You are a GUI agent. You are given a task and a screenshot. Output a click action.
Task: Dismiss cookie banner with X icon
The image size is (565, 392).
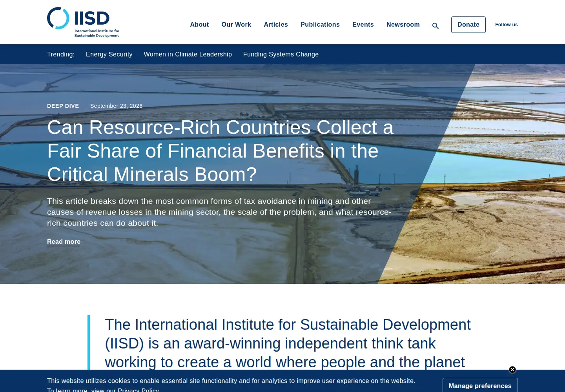tap(512, 370)
